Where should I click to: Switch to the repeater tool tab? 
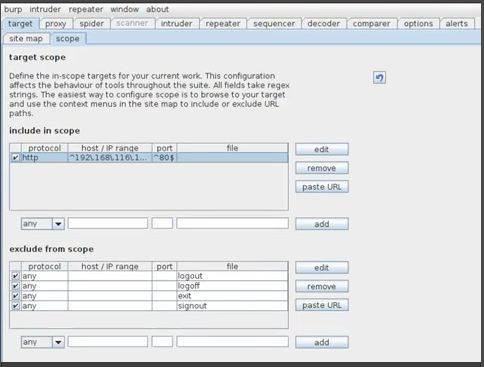click(223, 24)
